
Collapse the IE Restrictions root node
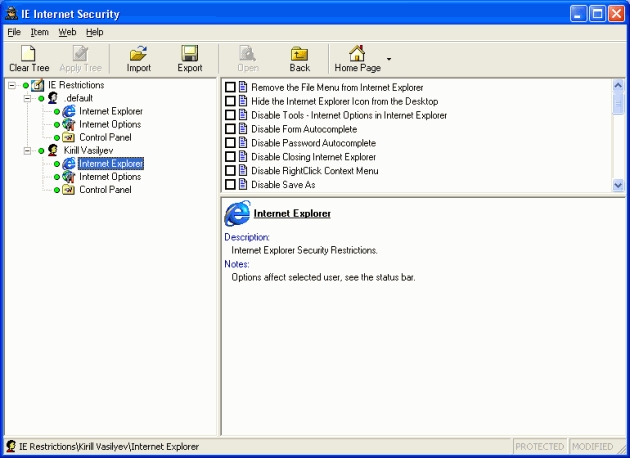(11, 85)
